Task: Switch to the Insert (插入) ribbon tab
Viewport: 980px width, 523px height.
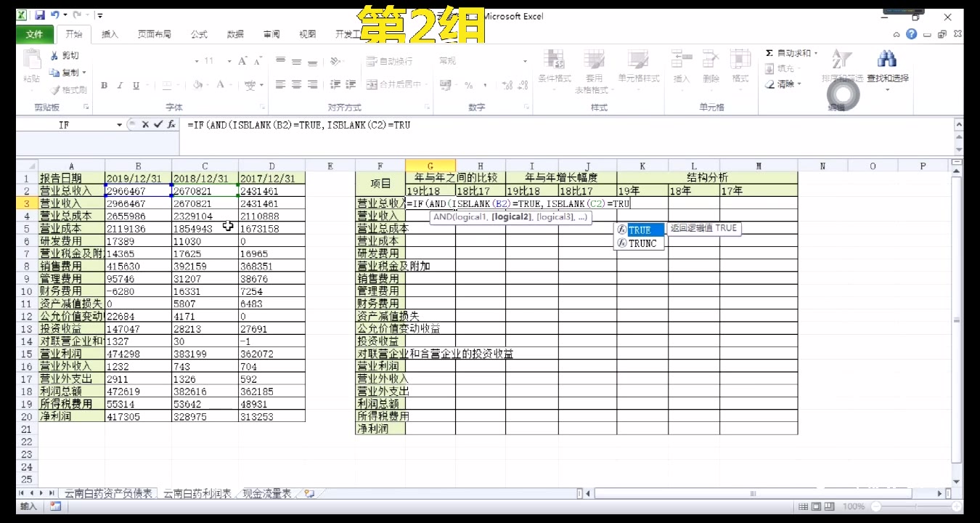Action: pos(110,34)
